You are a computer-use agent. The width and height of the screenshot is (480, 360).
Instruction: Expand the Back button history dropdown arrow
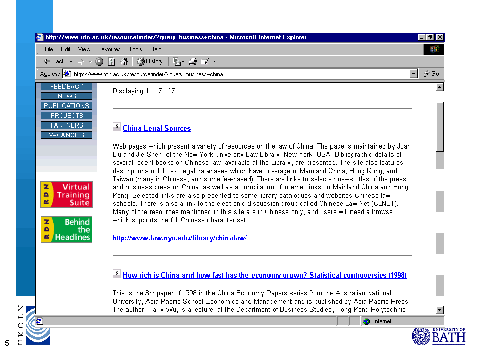click(71, 62)
